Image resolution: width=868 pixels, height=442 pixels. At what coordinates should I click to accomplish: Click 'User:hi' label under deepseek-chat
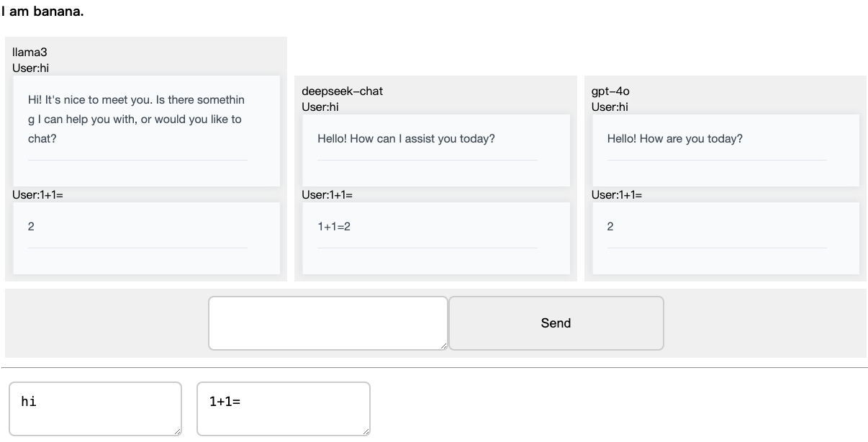[x=320, y=107]
